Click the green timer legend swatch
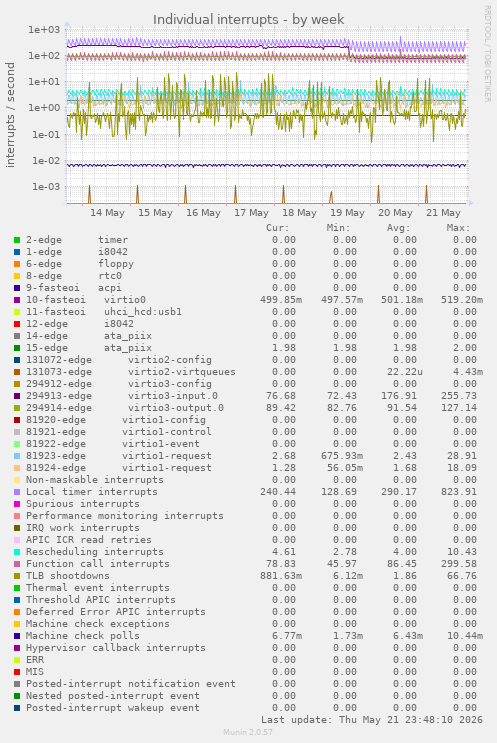Image resolution: width=497 pixels, height=743 pixels. (x=17, y=240)
